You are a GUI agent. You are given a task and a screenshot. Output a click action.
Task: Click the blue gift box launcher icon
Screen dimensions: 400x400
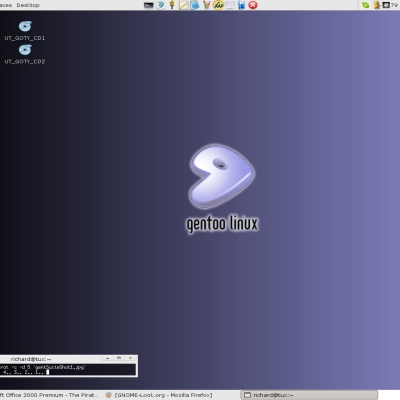pyautogui.click(x=241, y=5)
